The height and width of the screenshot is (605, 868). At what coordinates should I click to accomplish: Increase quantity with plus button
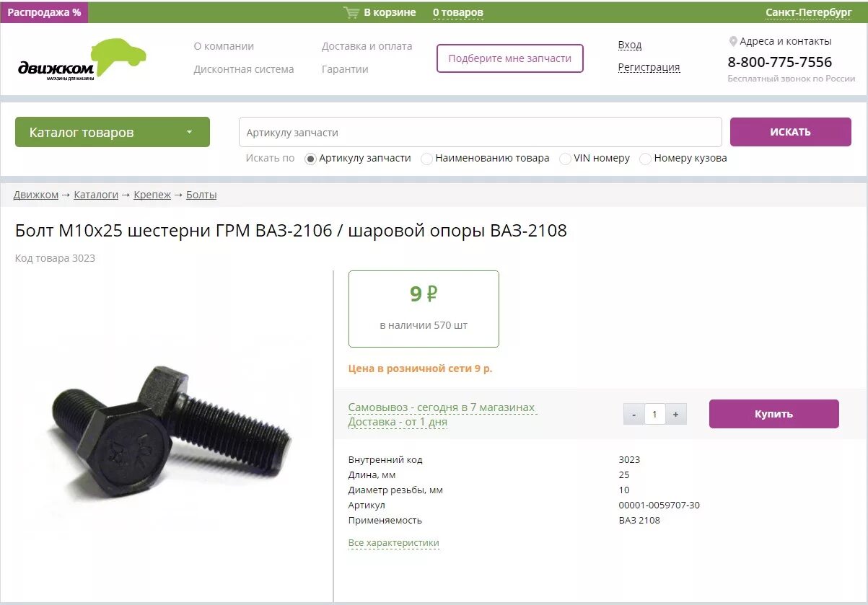coord(676,414)
